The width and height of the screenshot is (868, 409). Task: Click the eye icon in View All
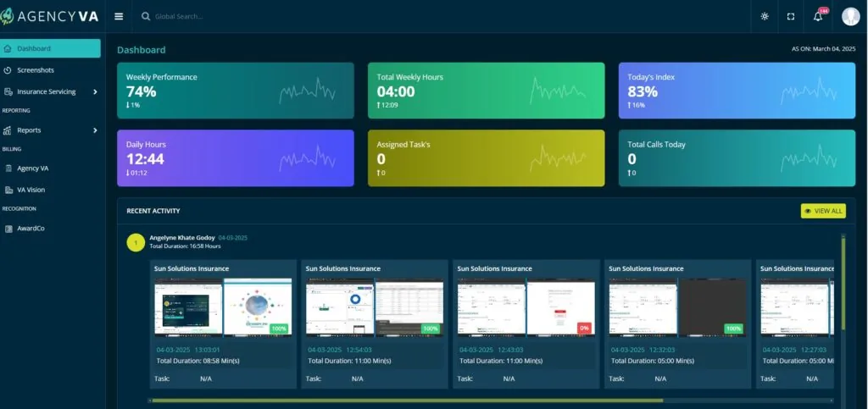pos(808,211)
